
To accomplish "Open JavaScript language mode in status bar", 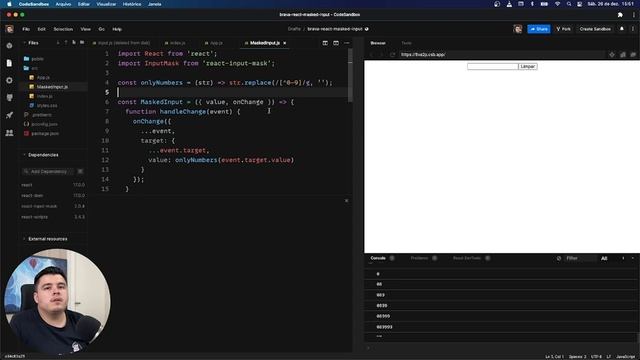I will (x=625, y=357).
